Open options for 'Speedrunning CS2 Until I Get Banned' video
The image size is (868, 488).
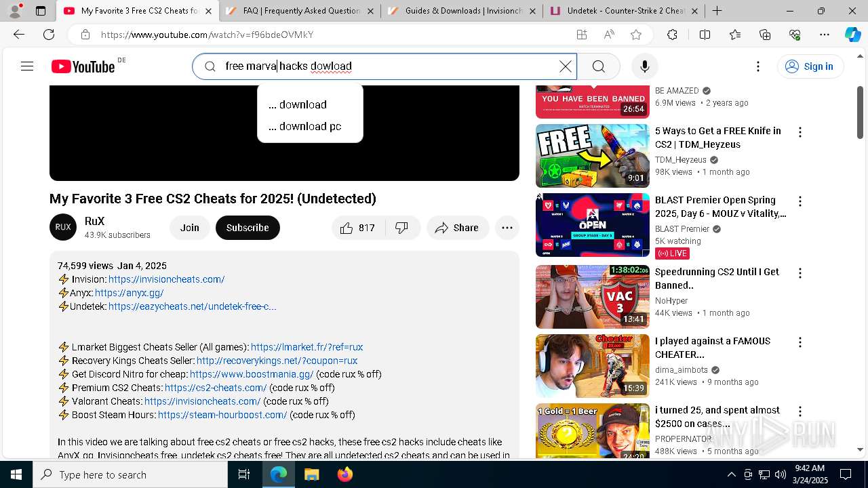[800, 273]
